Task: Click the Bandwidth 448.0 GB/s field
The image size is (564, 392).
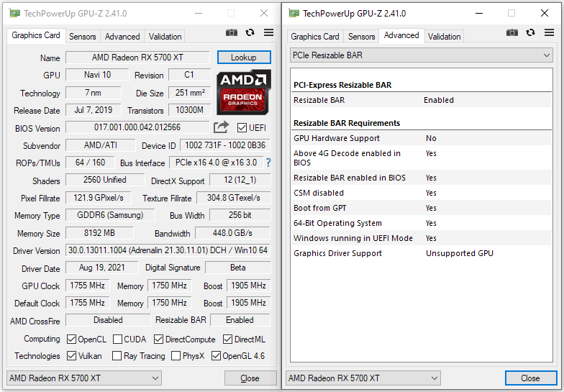Action: point(232,233)
